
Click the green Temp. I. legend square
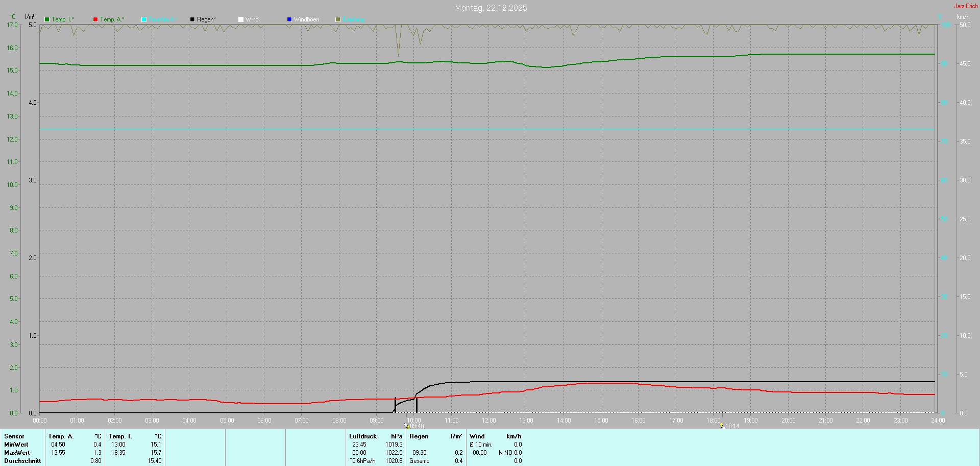tap(47, 19)
